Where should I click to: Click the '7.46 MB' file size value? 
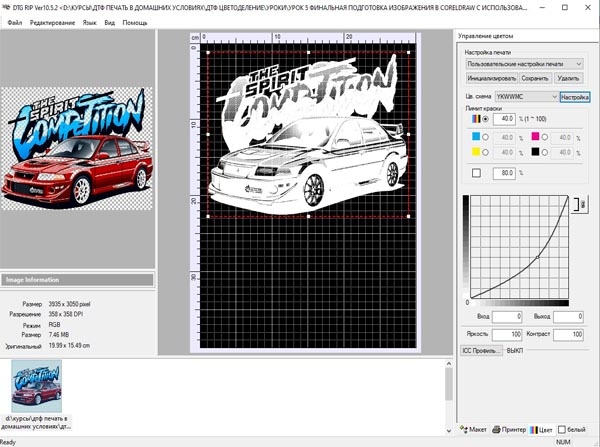tap(59, 334)
